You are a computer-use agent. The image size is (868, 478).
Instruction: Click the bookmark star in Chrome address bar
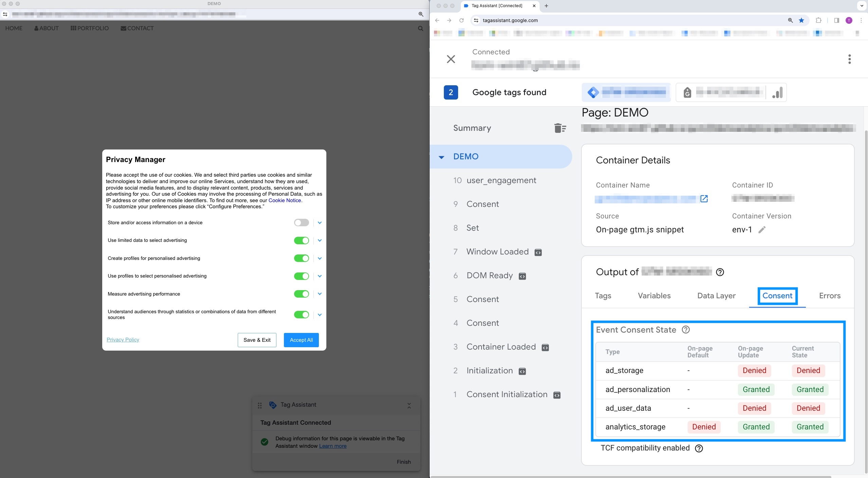pyautogui.click(x=801, y=20)
